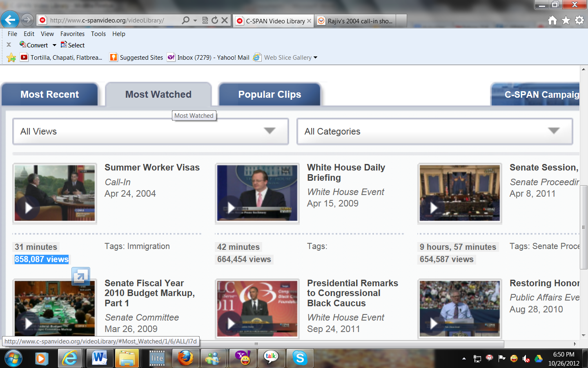The image size is (588, 368).
Task: Select the Most Watched tab
Action: click(x=158, y=94)
